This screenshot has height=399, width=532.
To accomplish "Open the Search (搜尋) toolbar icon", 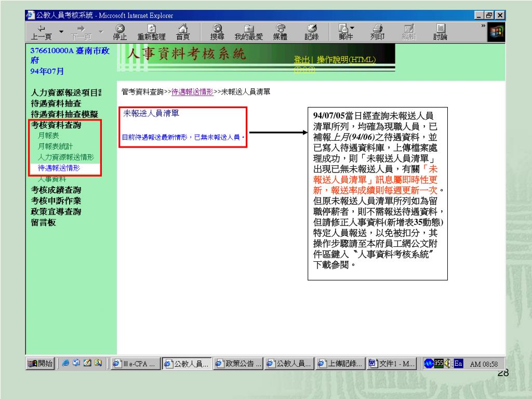I will 217,32.
